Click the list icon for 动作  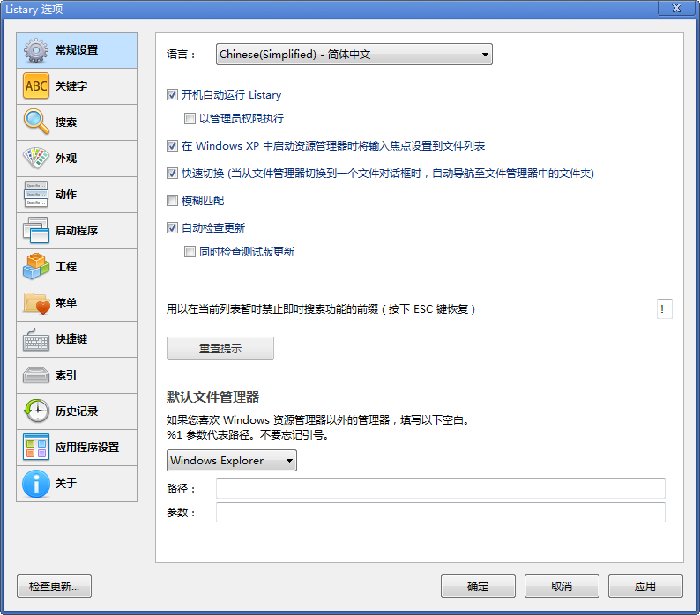pyautogui.click(x=36, y=194)
